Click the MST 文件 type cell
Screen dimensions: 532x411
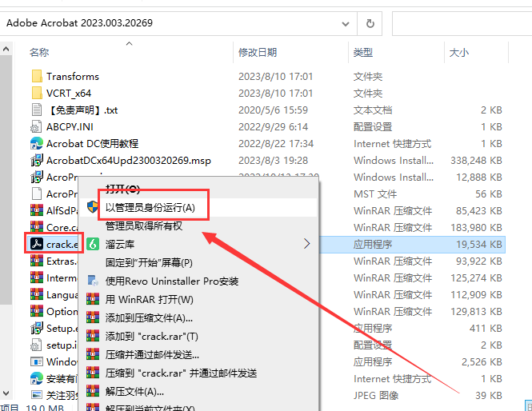375,194
